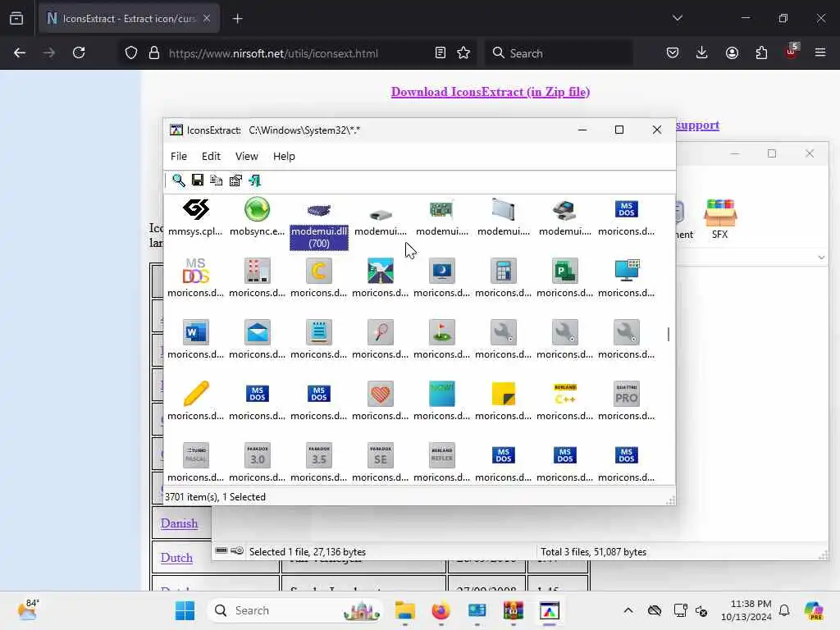Viewport: 840px width, 630px height.
Task: Select the golf flag moricons icon
Action: (x=441, y=339)
